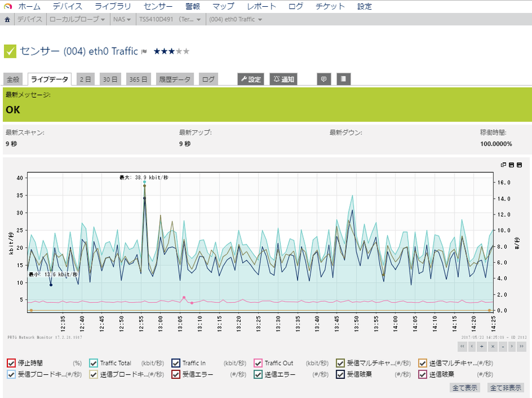Expand the ローカルプローブ breadcrumb dropdown

tap(78, 19)
